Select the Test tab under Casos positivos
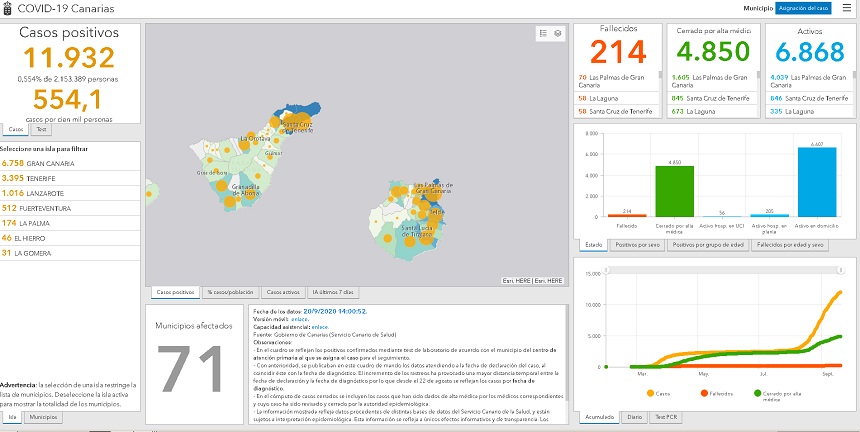Image resolution: width=860 pixels, height=432 pixels. tap(41, 129)
